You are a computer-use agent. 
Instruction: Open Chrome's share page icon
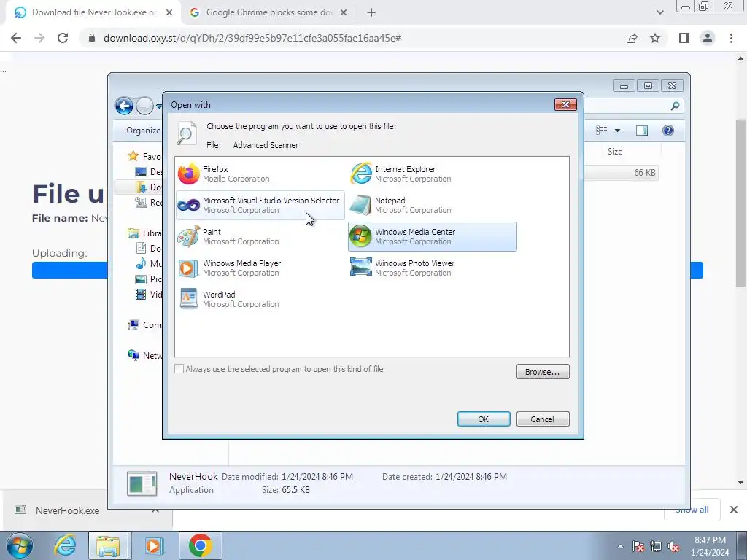click(x=632, y=38)
